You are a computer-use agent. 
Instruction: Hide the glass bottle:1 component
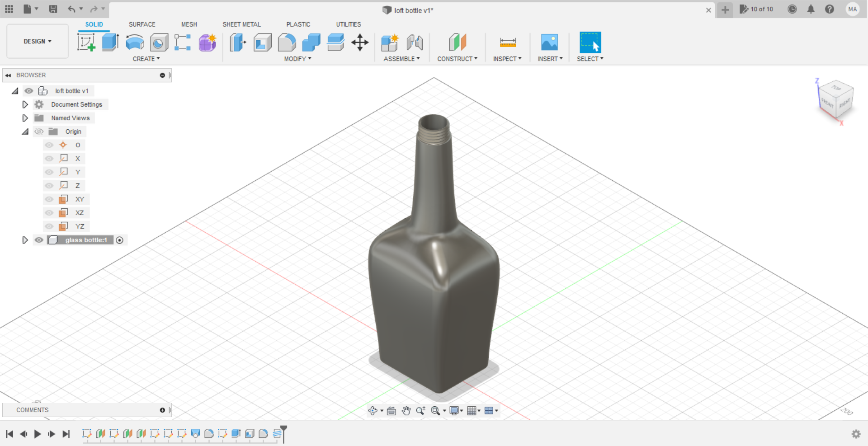(39, 240)
